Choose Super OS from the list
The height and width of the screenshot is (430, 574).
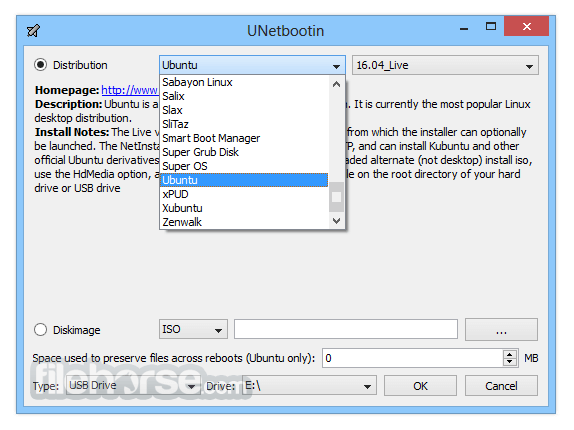pyautogui.click(x=244, y=166)
